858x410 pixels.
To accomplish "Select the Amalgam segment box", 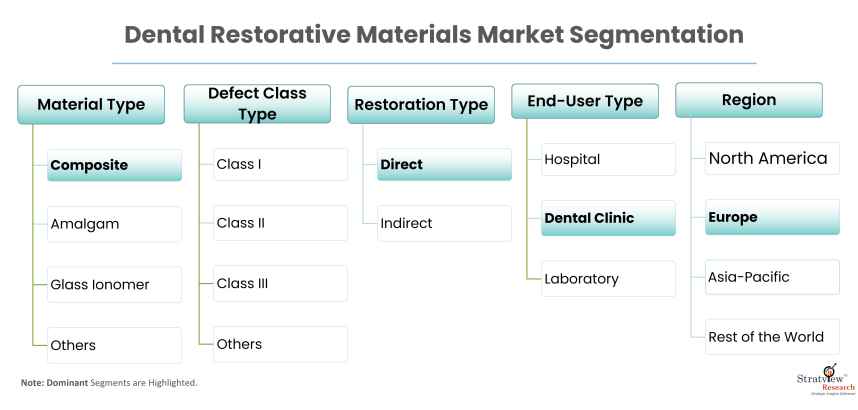I will (x=115, y=224).
